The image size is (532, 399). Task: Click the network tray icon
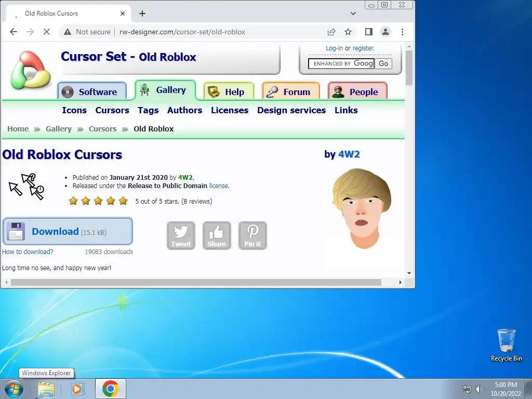pos(467,389)
